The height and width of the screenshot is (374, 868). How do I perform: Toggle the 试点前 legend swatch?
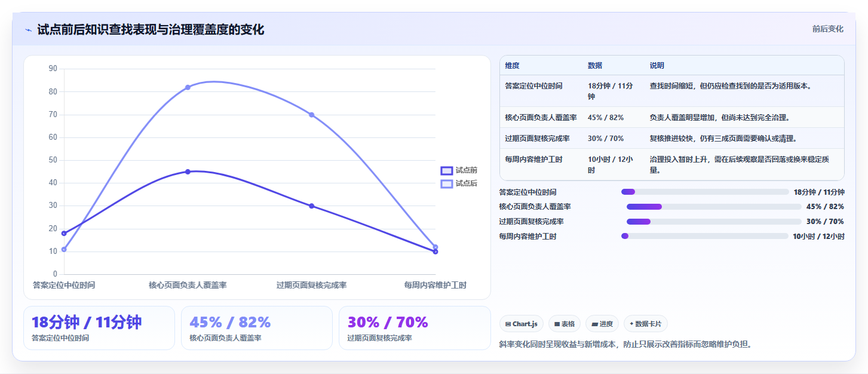tap(446, 170)
